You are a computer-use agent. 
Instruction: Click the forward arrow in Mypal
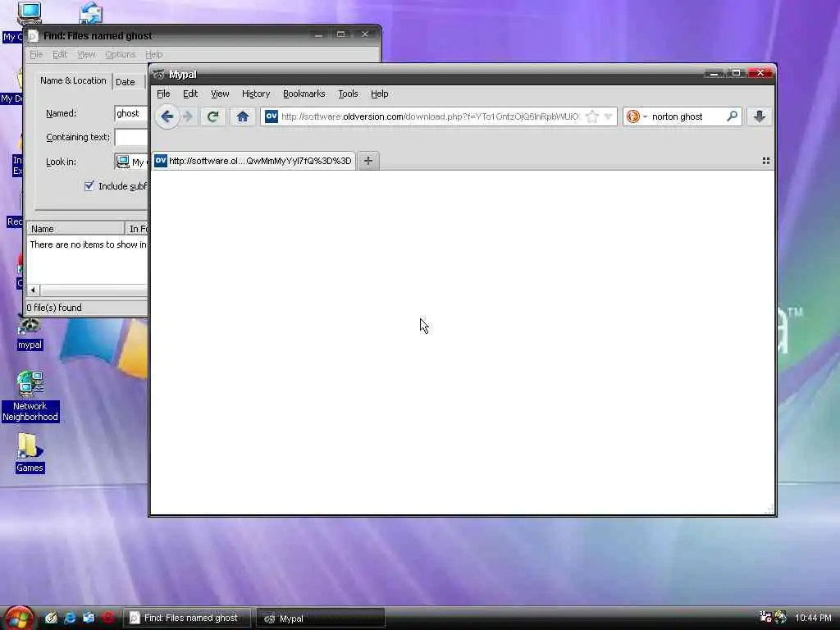(188, 116)
